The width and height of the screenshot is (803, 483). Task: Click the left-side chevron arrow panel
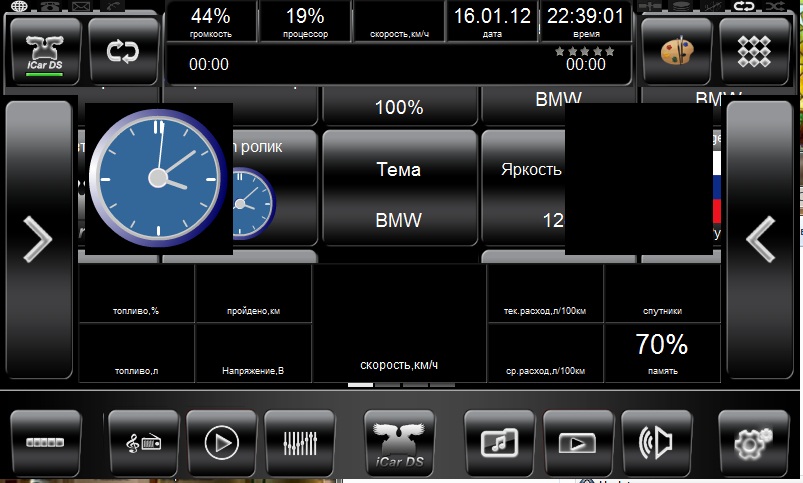click(x=38, y=240)
